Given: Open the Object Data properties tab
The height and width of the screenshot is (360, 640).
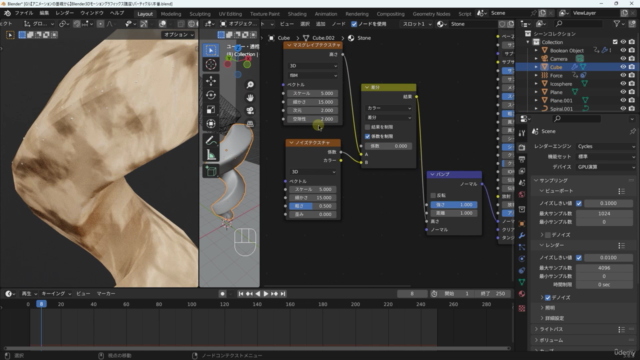Looking at the screenshot, I should [522, 282].
